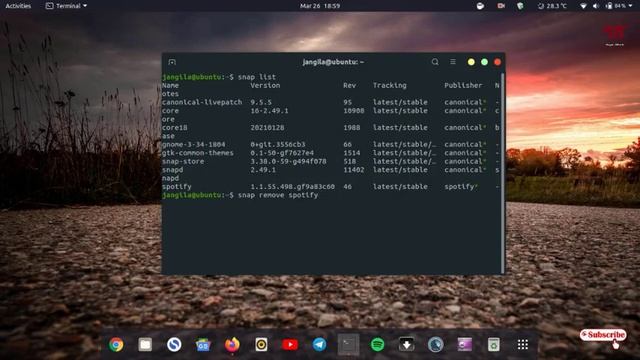Image resolution: width=640 pixels, height=360 pixels.
Task: Open Spotify from the dock
Action: [378, 344]
